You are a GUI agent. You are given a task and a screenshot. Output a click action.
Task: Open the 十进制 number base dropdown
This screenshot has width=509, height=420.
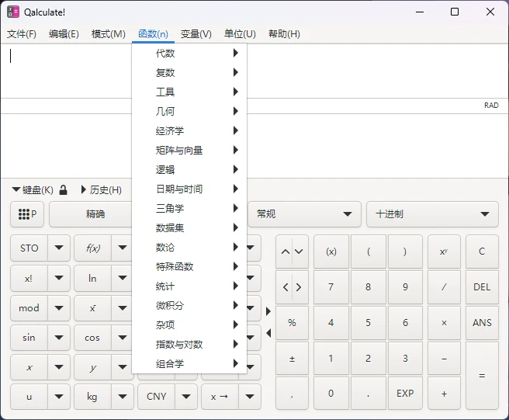(432, 214)
